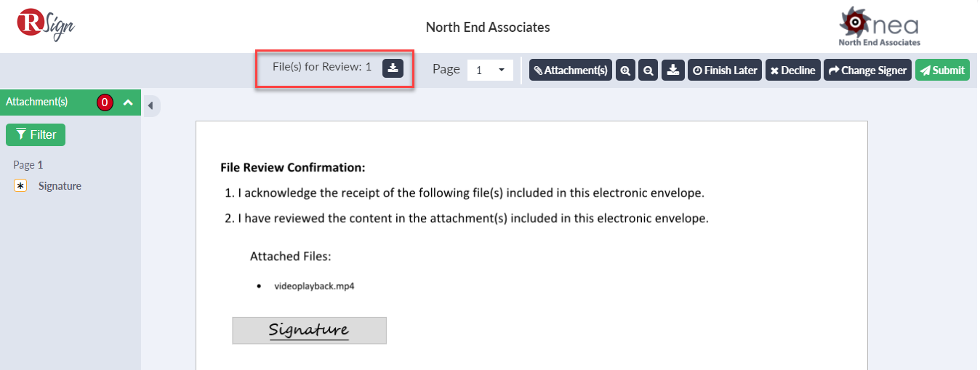This screenshot has width=980, height=370.
Task: Submit the signed document
Action: coord(942,71)
